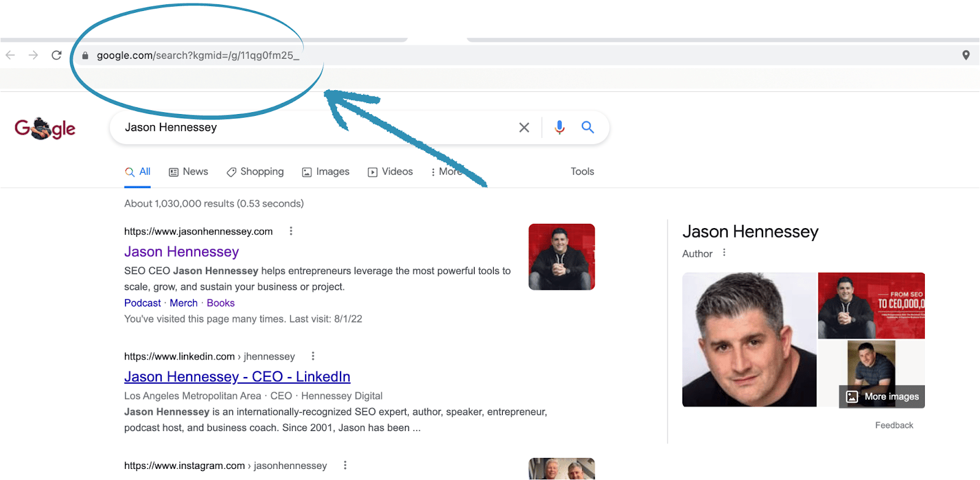Switch to the Videos tab
This screenshot has width=980, height=480.
390,172
